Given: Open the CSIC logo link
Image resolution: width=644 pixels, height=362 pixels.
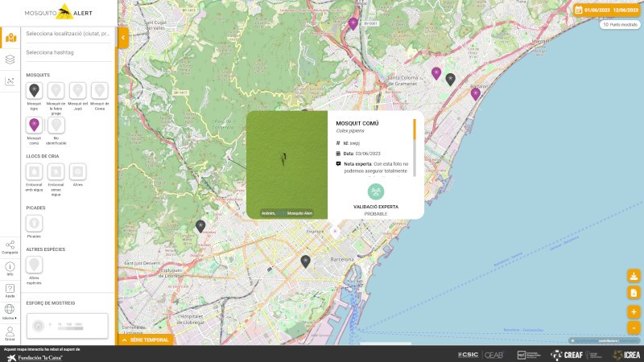Looking at the screenshot, I should coord(469,355).
